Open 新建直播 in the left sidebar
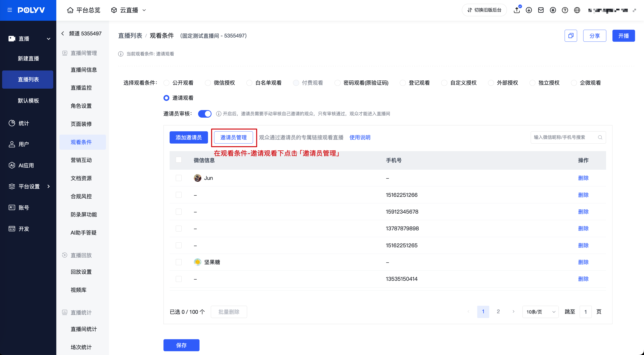Viewport: 644px width, 355px height. point(28,58)
